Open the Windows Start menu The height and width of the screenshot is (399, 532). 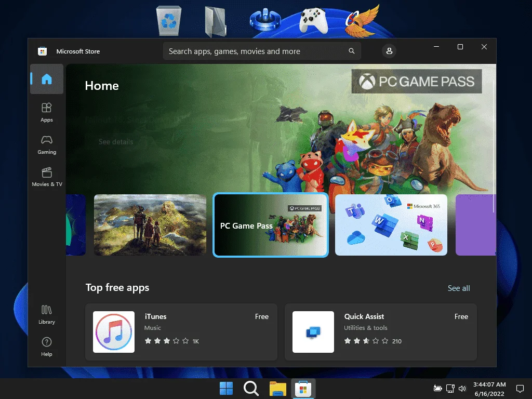[226, 389]
